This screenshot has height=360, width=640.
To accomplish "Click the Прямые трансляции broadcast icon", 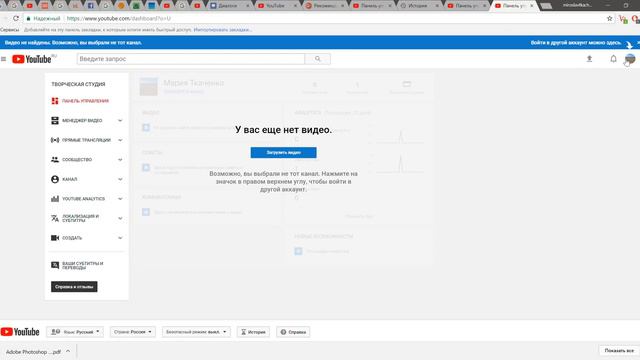I will [55, 140].
